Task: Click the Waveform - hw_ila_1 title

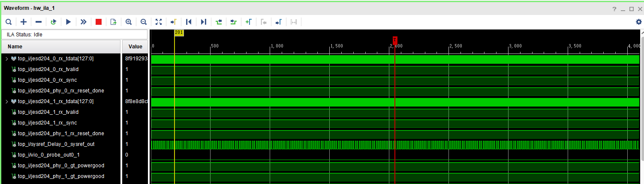Action: point(30,9)
